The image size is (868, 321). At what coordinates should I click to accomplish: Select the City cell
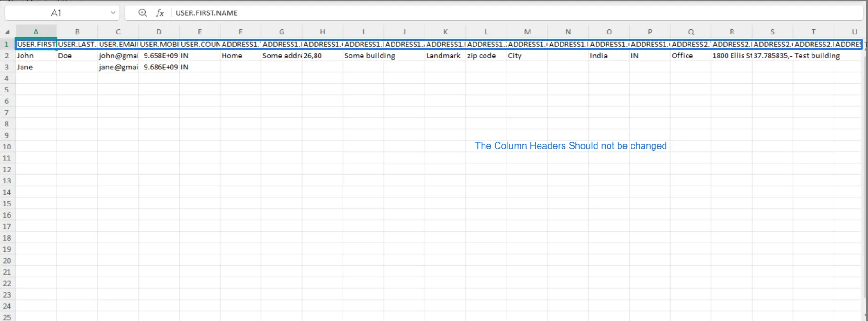527,56
